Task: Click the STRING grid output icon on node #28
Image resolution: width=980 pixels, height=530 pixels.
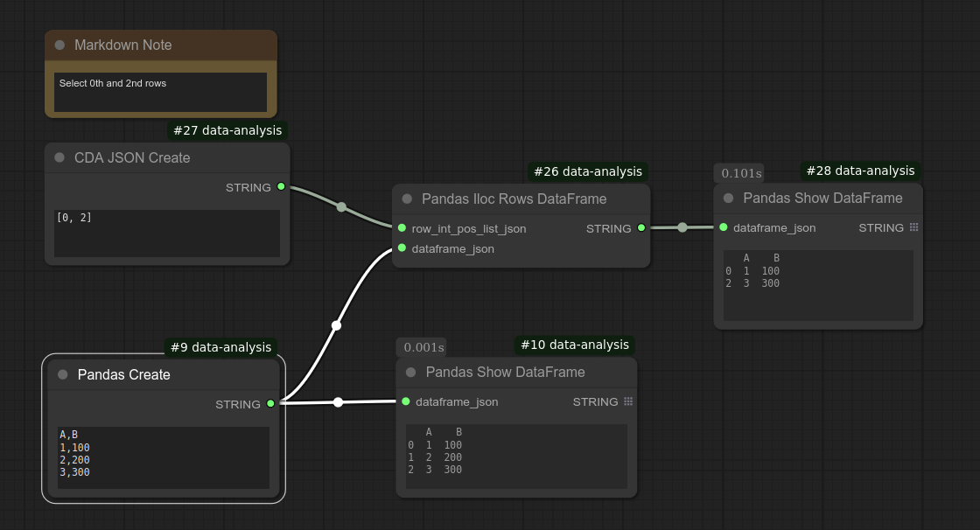Action: coord(913,227)
